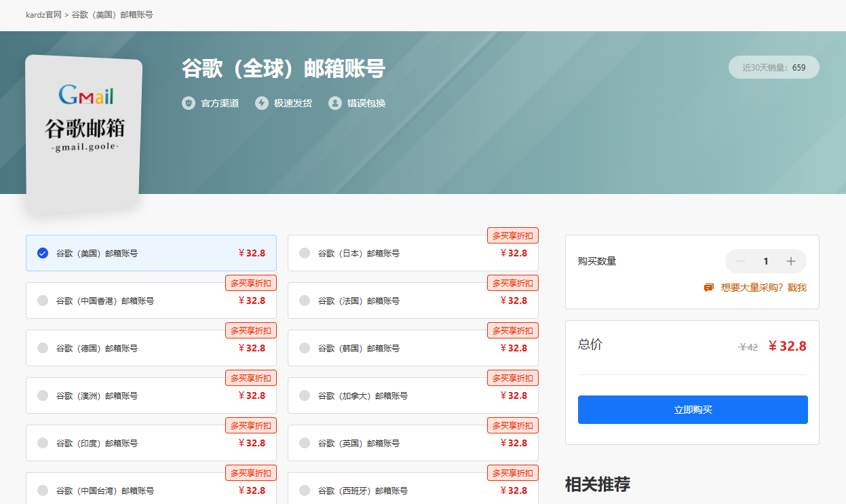846x504 pixels.
Task: Select 谷歌（加拿大）邮箱账号 option
Action: [413, 395]
